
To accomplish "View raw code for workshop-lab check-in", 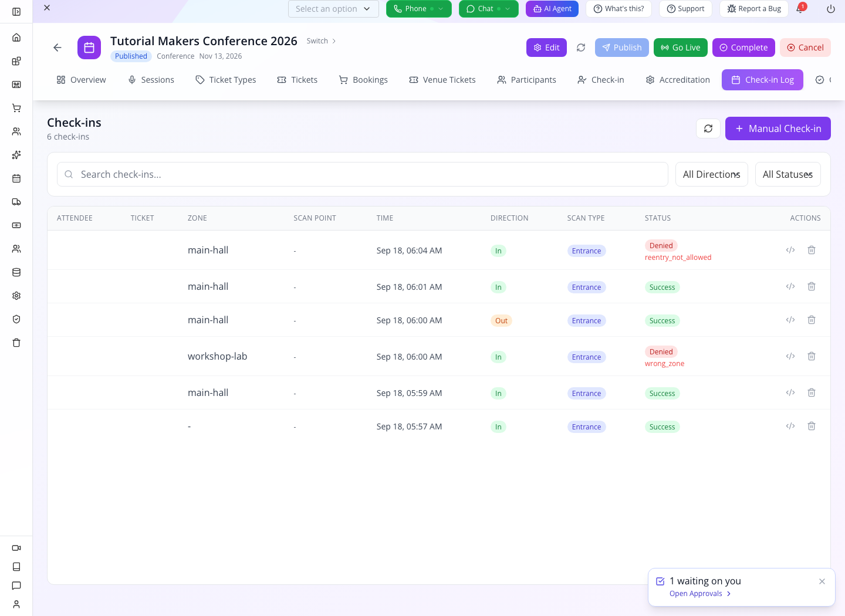I will (x=790, y=356).
